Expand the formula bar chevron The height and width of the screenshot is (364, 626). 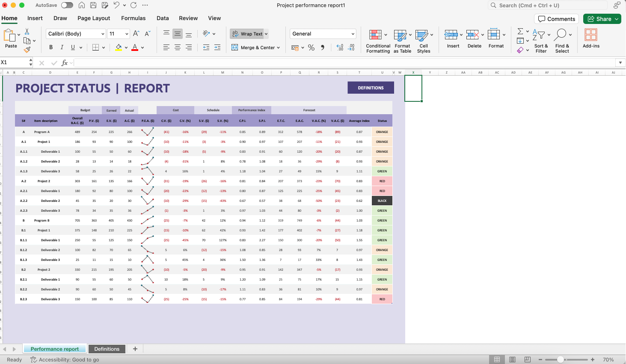(620, 63)
